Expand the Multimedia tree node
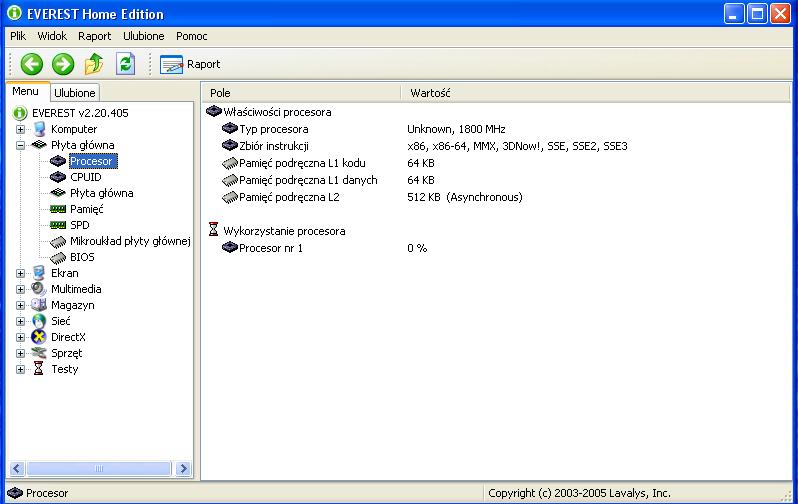Viewport: 798px width, 504px height. pos(20,289)
